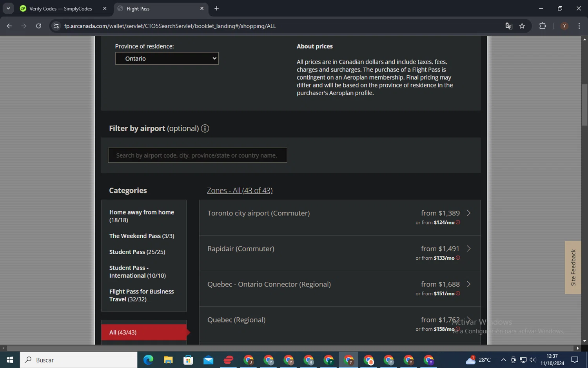The width and height of the screenshot is (588, 368).
Task: Click the Windows Buscar search box
Action: pos(78,360)
